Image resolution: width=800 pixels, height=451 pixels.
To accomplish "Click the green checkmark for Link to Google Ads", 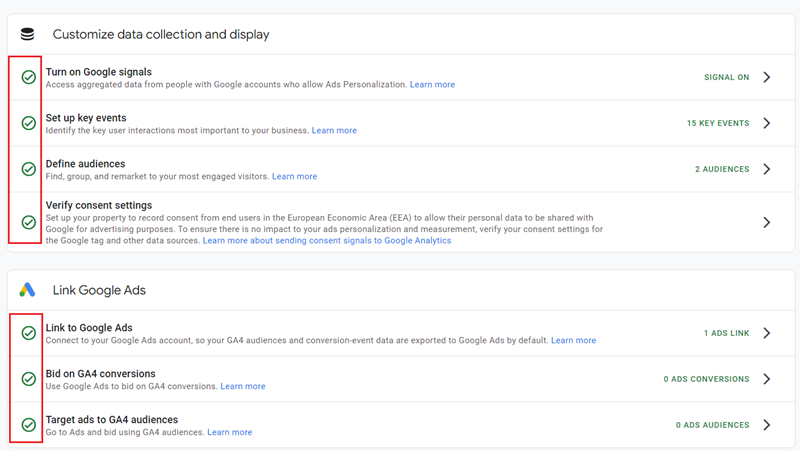I will tap(29, 333).
